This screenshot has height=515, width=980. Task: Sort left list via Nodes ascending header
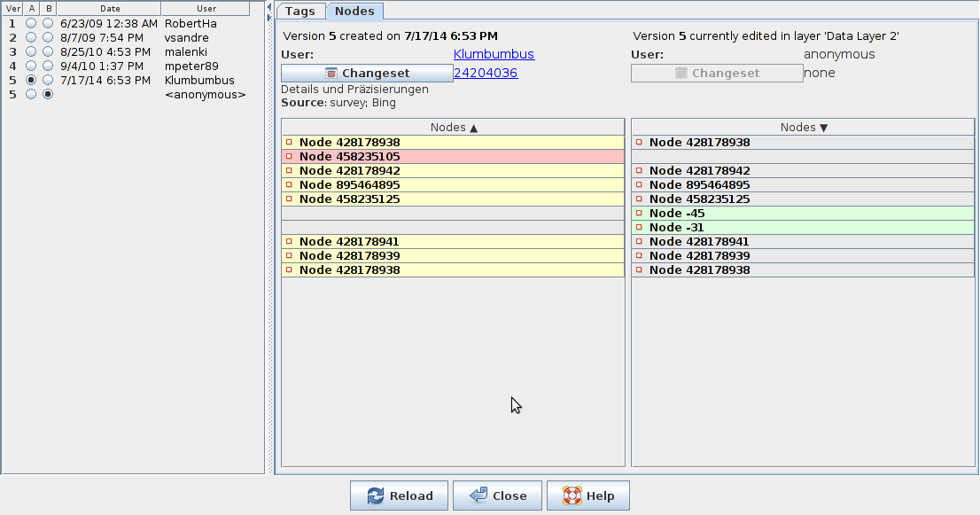[453, 128]
